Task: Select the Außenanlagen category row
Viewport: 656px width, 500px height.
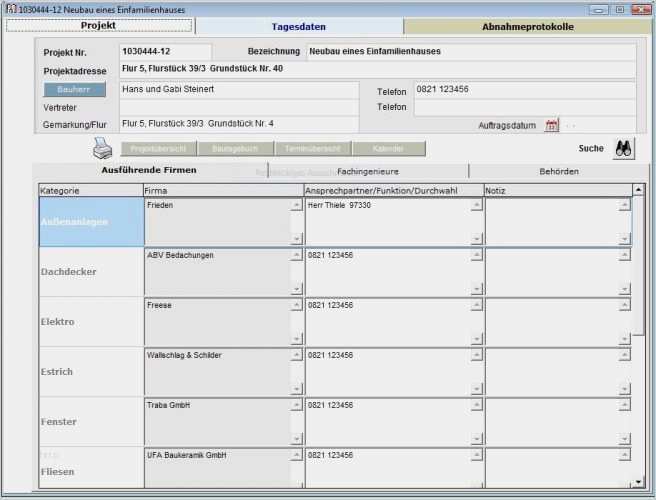Action: point(91,222)
